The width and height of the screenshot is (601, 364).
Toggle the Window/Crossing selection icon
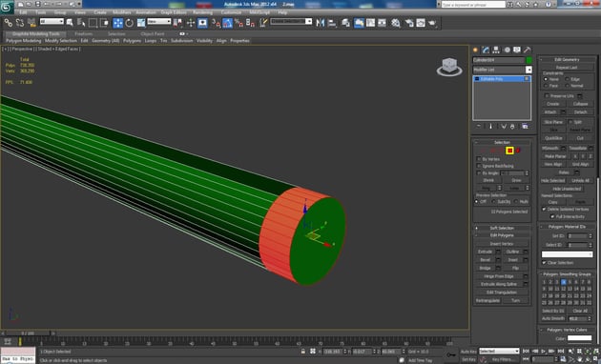(x=104, y=23)
